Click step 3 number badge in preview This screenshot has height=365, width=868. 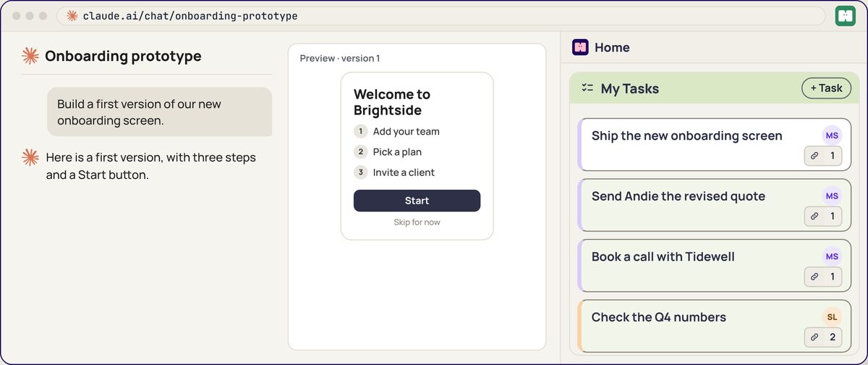pyautogui.click(x=360, y=172)
